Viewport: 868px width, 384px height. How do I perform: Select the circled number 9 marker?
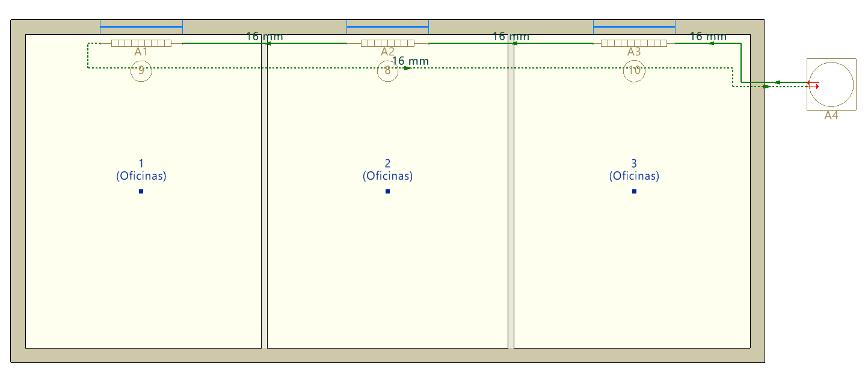[x=141, y=70]
